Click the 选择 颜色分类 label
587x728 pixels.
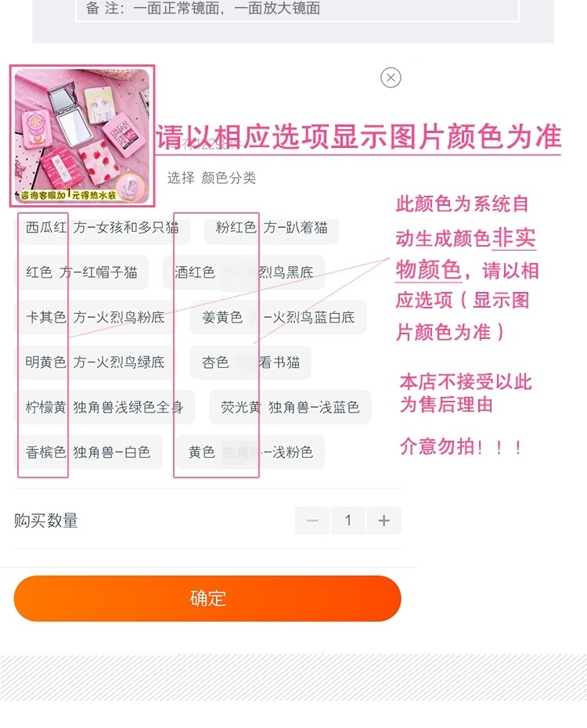pyautogui.click(x=211, y=178)
